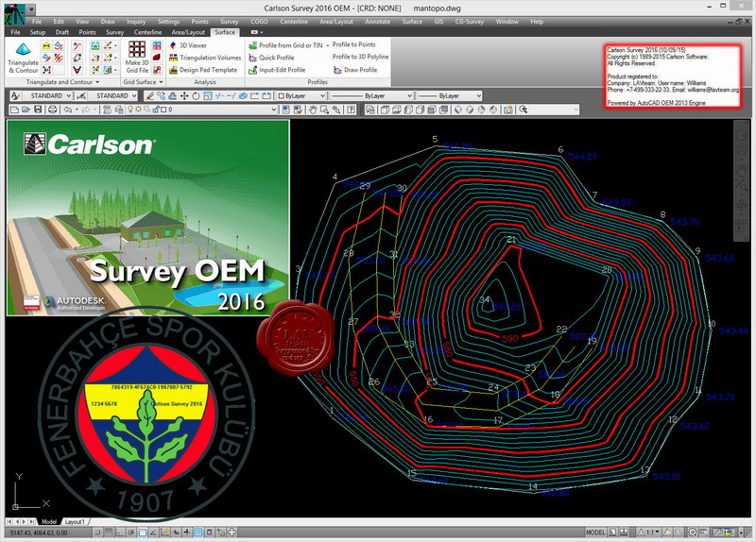Click the Setup ribbon tab
The width and height of the screenshot is (756, 542).
point(38,32)
